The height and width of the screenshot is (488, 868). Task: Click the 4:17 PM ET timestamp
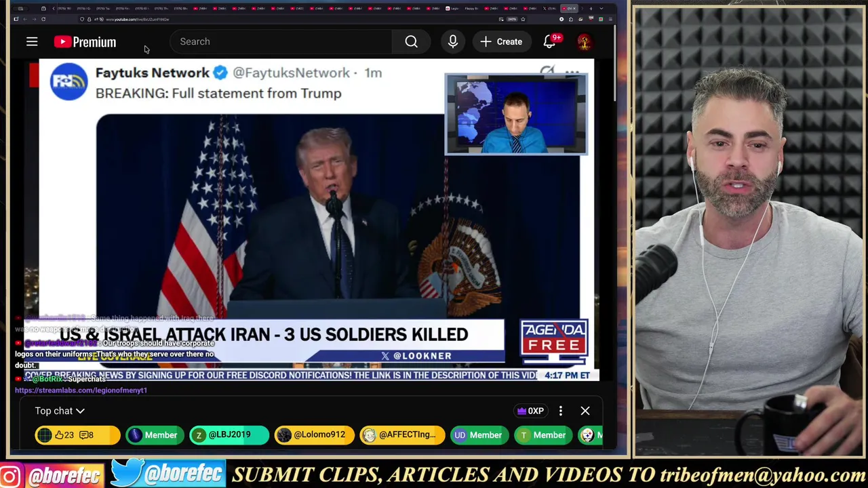[567, 375]
